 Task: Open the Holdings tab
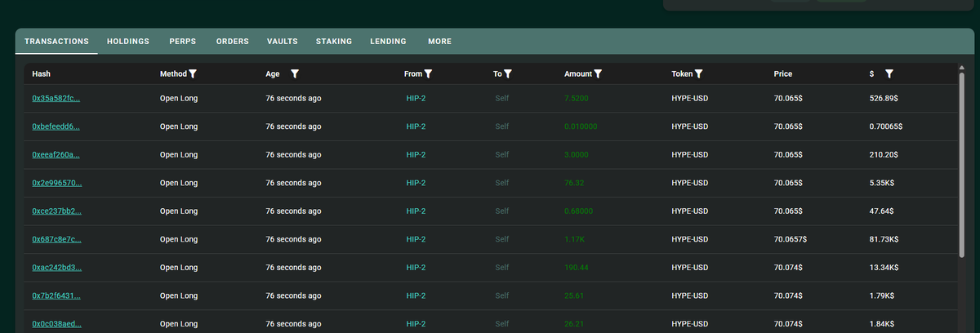pos(128,42)
